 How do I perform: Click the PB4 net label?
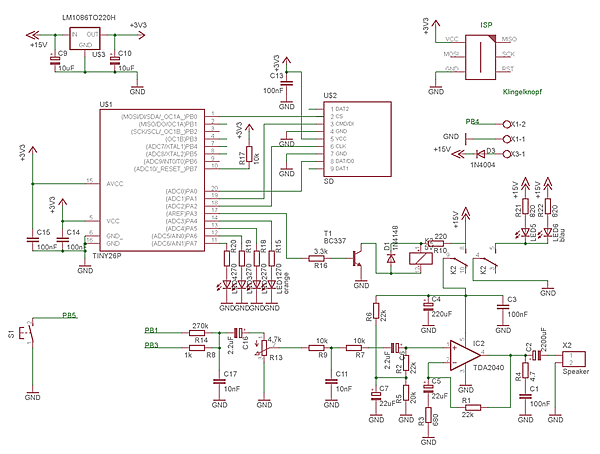point(472,122)
